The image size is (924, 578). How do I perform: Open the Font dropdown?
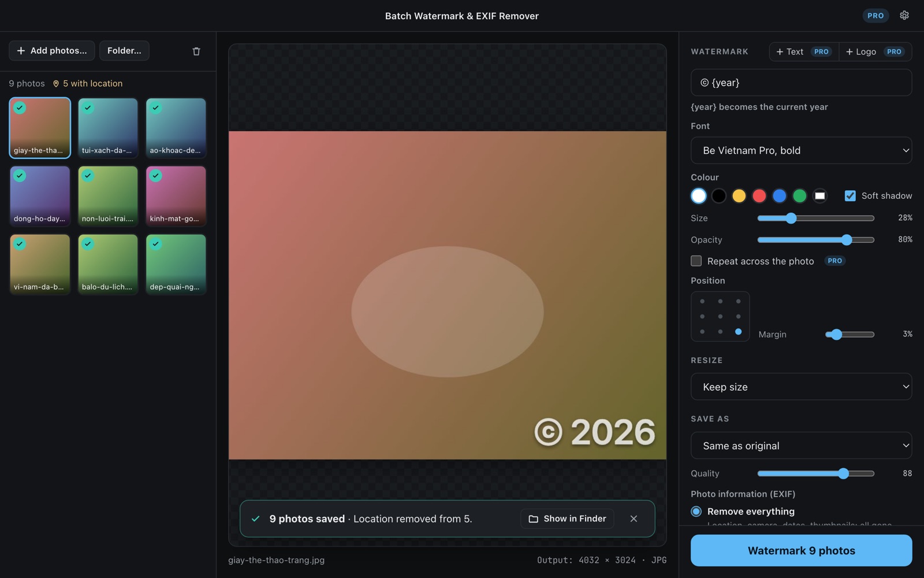801,150
